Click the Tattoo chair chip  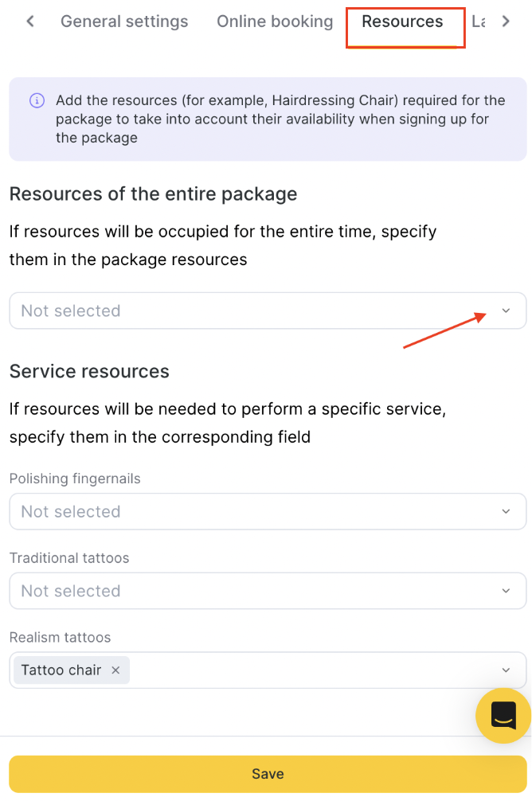pos(61,670)
